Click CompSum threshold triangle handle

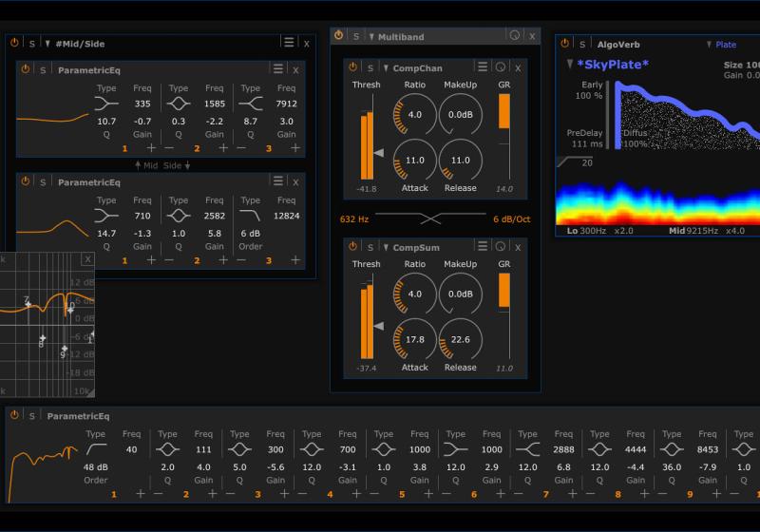click(x=378, y=326)
